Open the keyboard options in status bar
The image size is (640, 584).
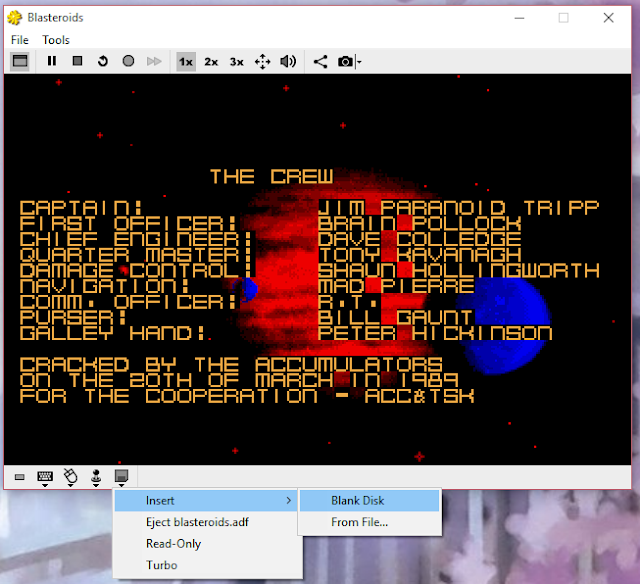pyautogui.click(x=45, y=477)
